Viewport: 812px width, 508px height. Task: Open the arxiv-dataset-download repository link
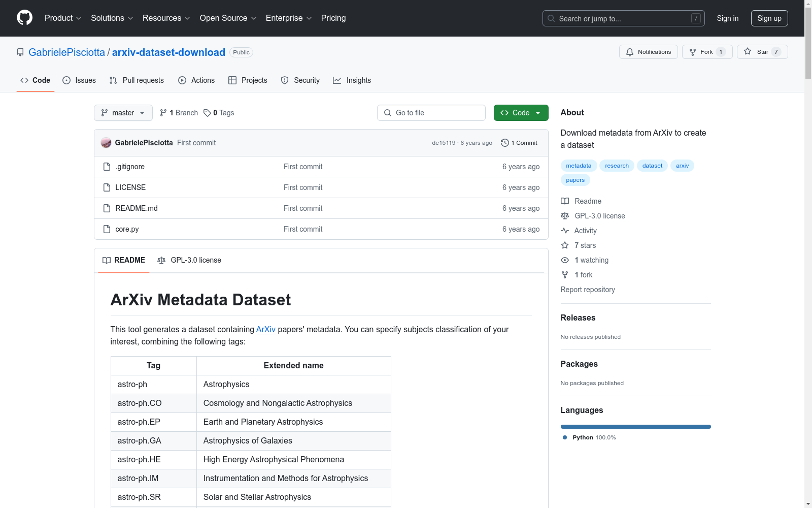pos(168,52)
